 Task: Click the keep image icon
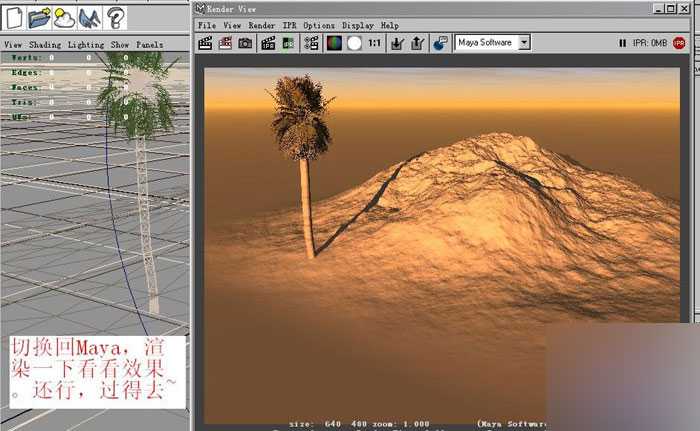click(397, 43)
